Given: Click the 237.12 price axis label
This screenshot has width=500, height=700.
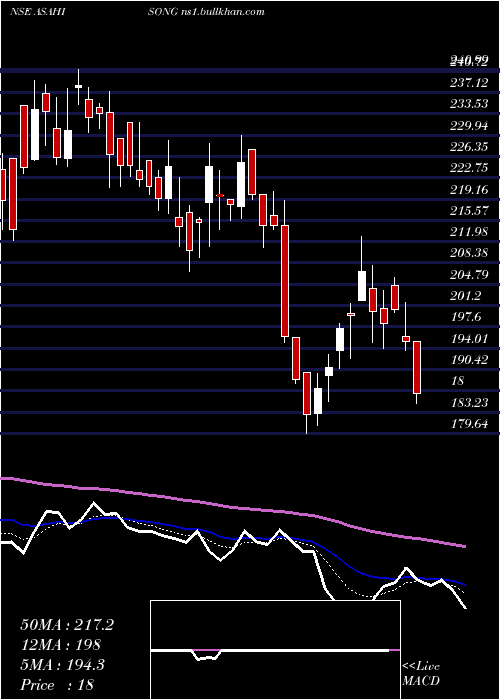Looking at the screenshot, I should point(469,83).
